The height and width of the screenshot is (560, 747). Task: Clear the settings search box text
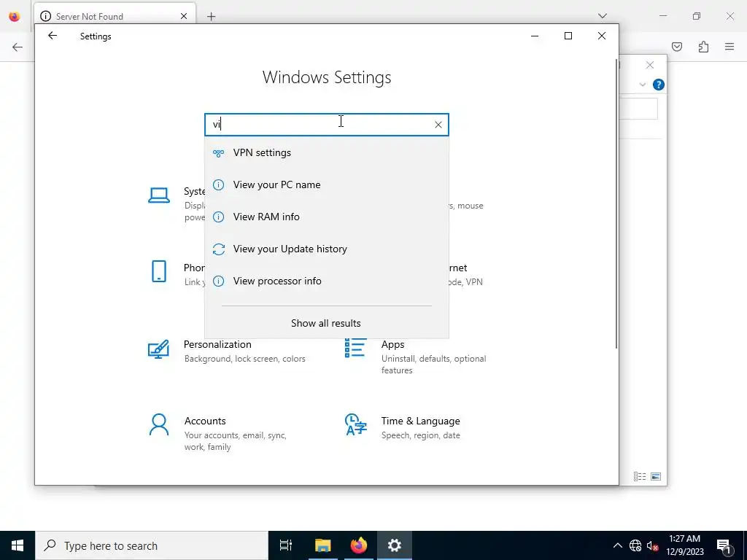coord(438,125)
